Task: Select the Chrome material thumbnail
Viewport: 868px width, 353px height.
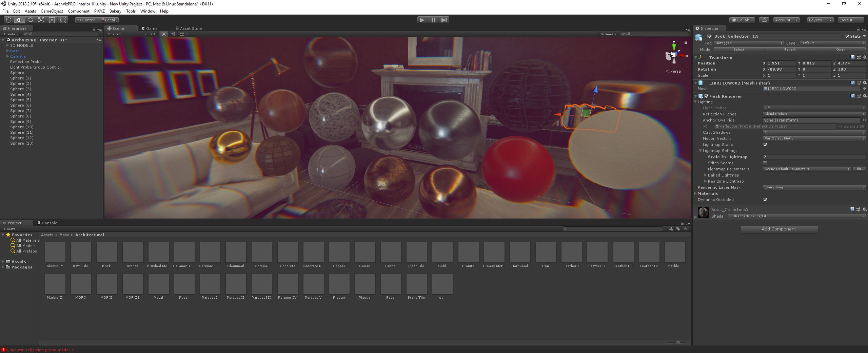Action: [x=261, y=253]
